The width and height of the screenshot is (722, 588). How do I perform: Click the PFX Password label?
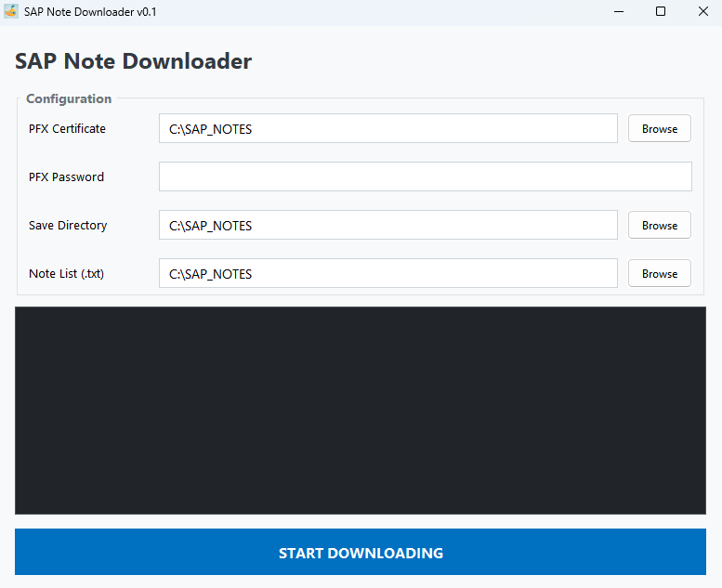click(x=66, y=177)
